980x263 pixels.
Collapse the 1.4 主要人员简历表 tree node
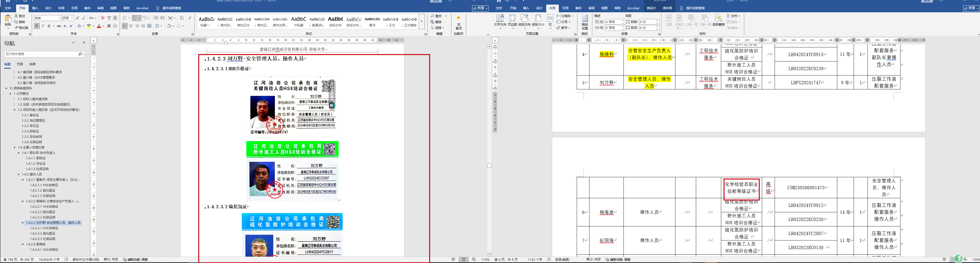click(15, 147)
